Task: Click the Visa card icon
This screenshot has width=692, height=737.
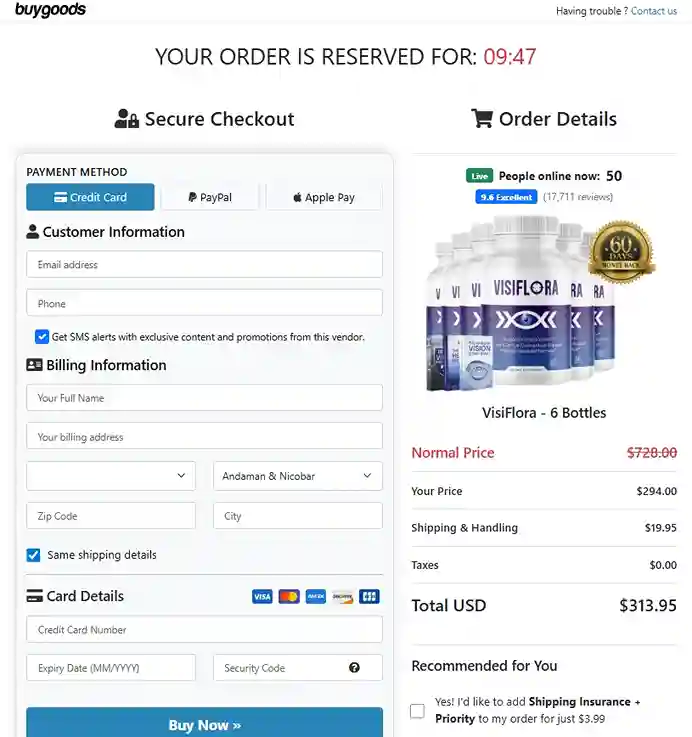Action: tap(262, 596)
